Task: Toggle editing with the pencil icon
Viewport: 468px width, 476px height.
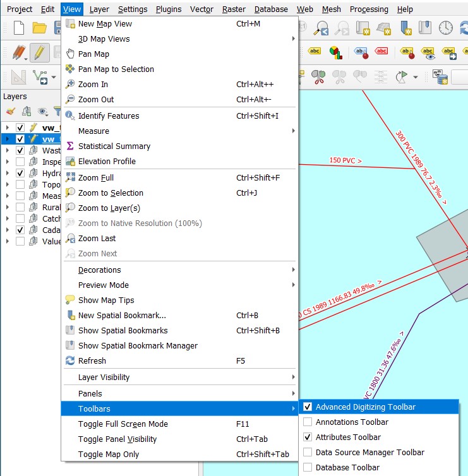Action: [40, 52]
